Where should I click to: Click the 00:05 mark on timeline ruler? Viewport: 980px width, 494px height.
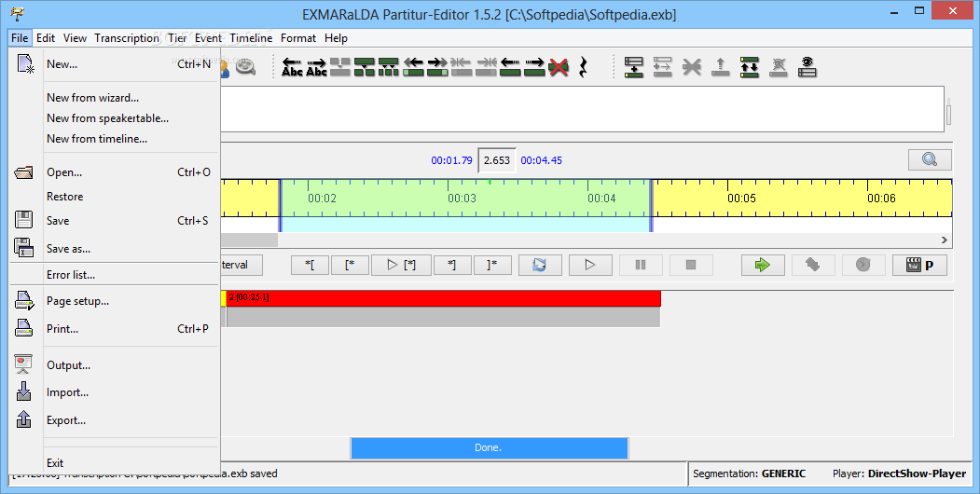pos(741,198)
